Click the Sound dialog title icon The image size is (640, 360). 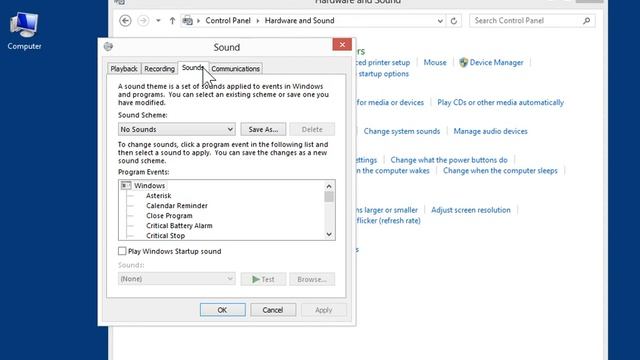point(108,47)
